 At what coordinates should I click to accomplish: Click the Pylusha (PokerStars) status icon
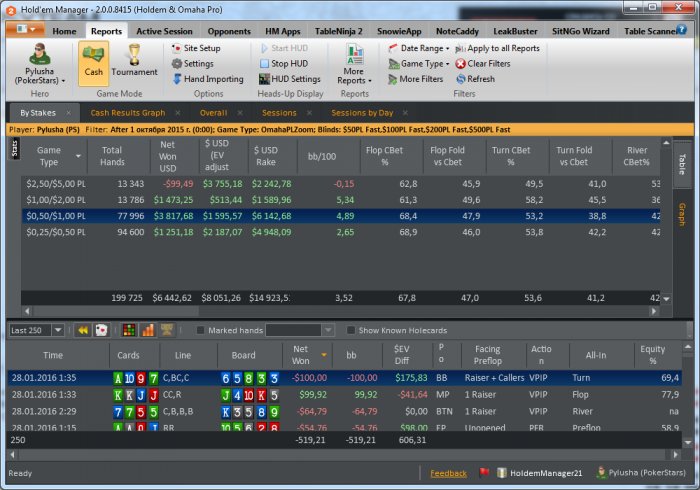[x=602, y=472]
